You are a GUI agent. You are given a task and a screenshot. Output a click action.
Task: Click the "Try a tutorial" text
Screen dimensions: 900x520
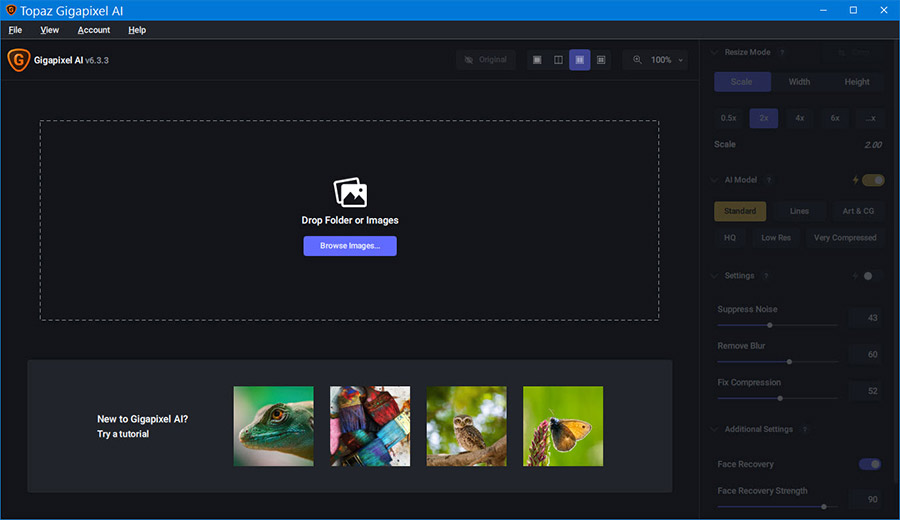click(x=123, y=434)
